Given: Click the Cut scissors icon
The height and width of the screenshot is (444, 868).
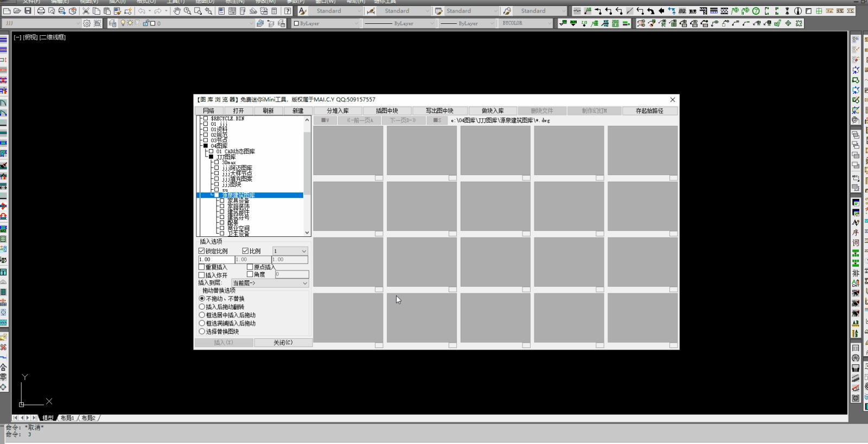Looking at the screenshot, I should click(86, 11).
